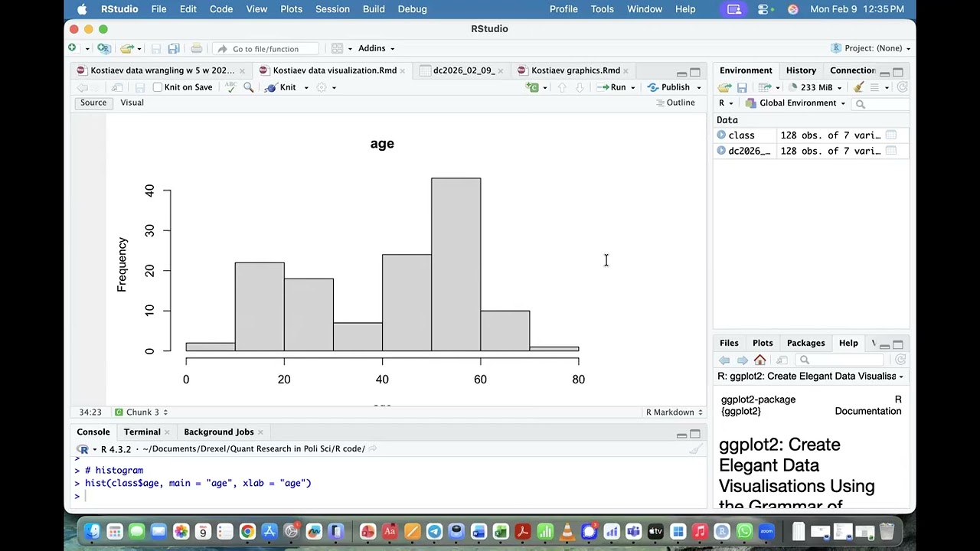
Task: Open the ggplot2 help topic title dropdown
Action: 811,377
